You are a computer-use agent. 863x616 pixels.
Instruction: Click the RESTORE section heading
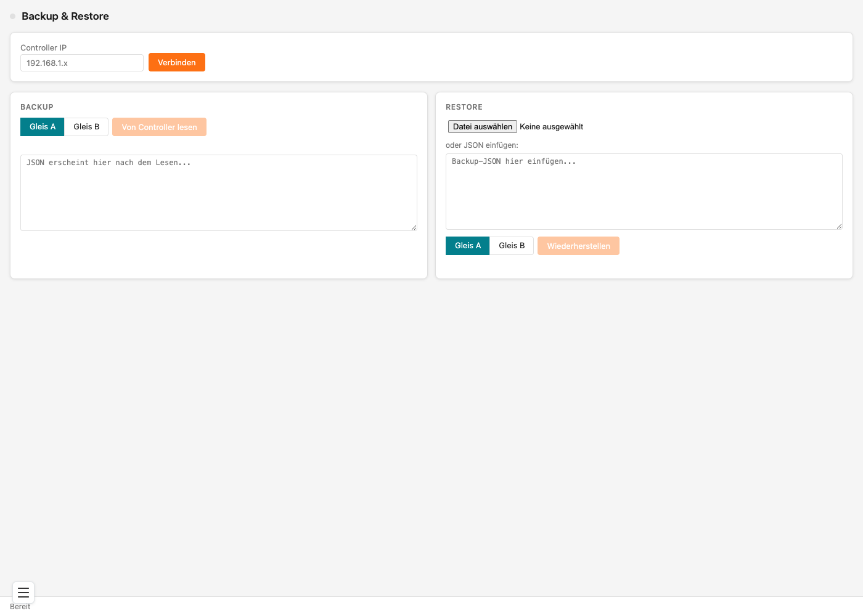click(464, 107)
